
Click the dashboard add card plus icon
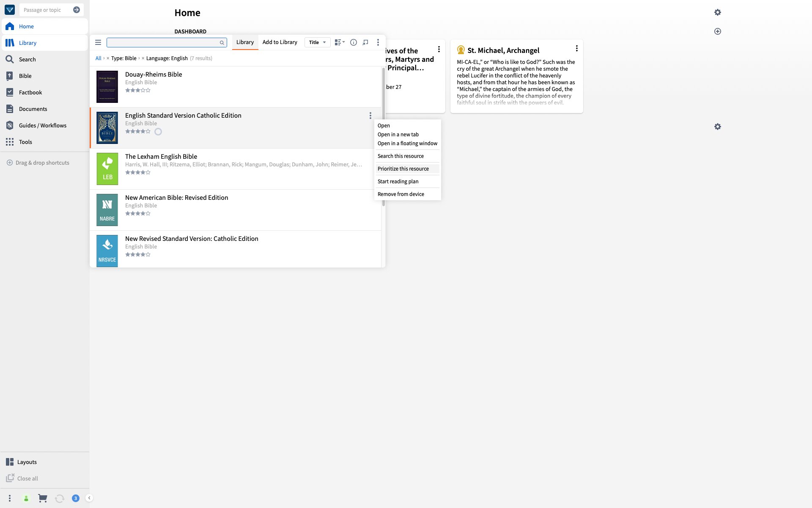click(718, 31)
